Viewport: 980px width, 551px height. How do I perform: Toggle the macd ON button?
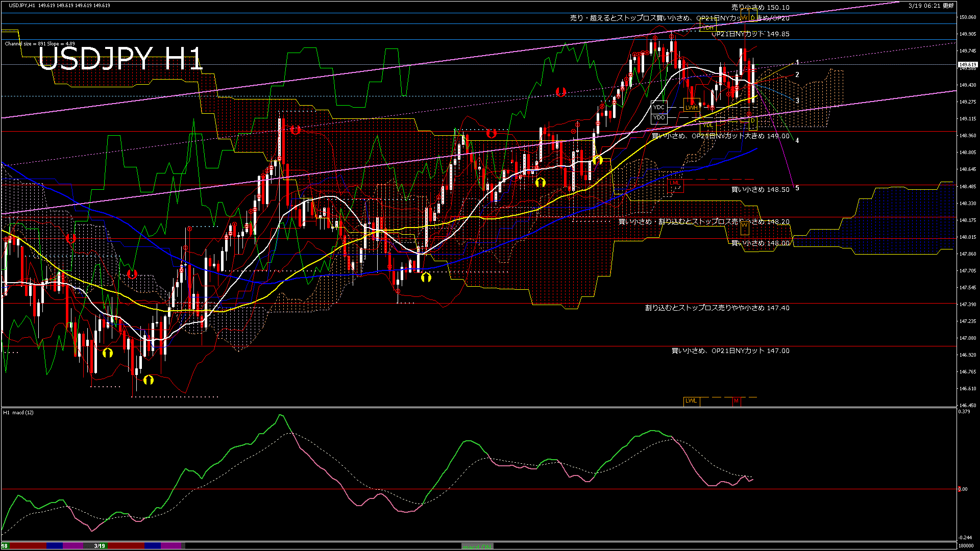point(477,546)
